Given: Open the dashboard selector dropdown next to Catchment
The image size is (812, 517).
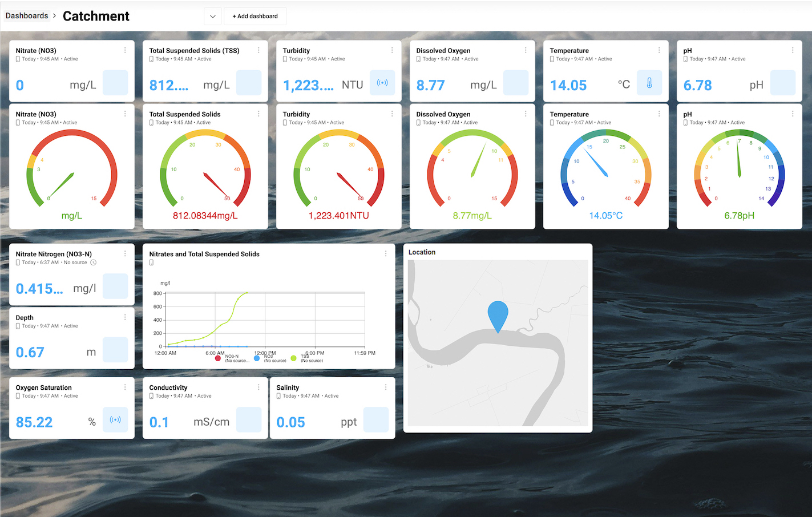Looking at the screenshot, I should click(x=212, y=16).
